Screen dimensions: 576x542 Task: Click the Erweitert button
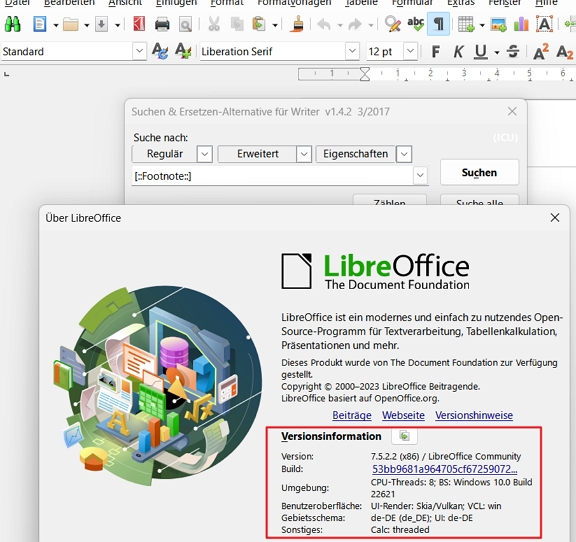(x=258, y=154)
